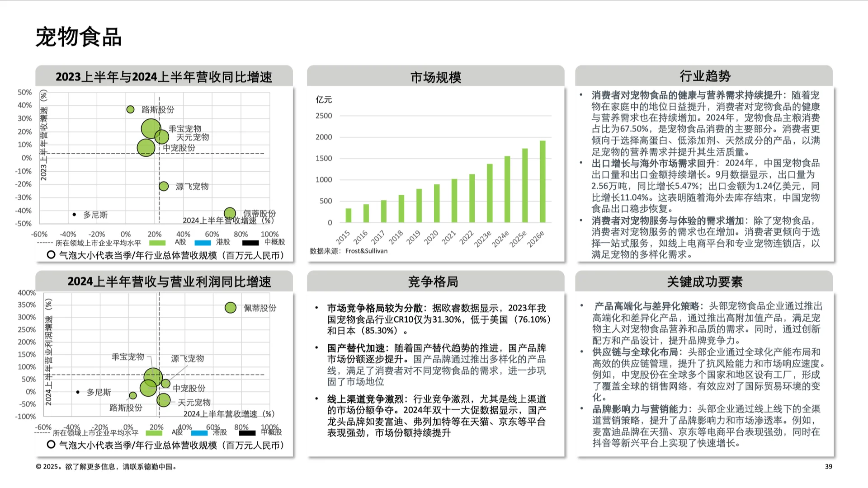The image size is (868, 488).
Task: Click the 路斯股份 bubble in the 营收同比增速 chart
Action: tap(130, 109)
